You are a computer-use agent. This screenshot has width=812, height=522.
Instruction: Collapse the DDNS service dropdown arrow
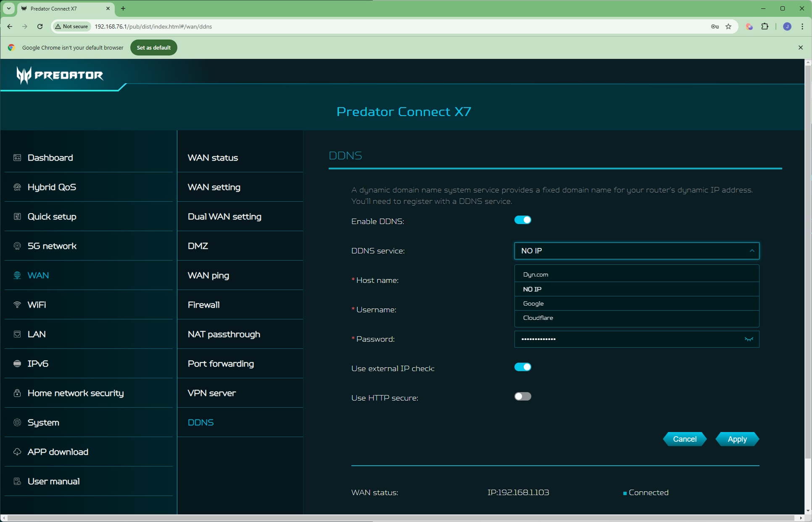pos(751,251)
